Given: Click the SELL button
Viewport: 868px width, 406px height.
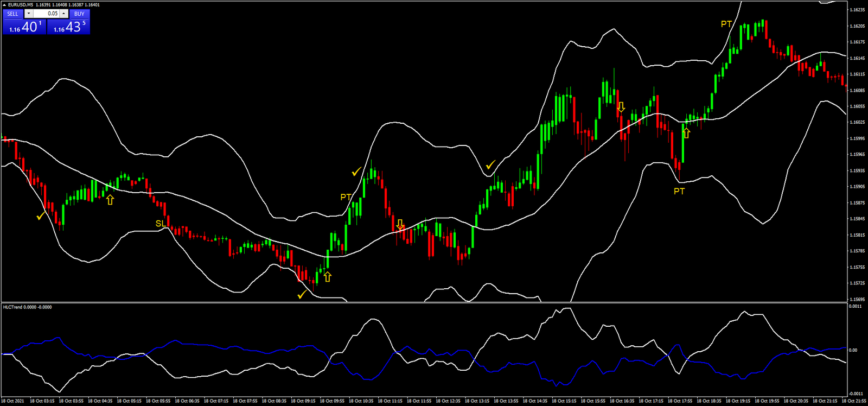Looking at the screenshot, I should (13, 14).
